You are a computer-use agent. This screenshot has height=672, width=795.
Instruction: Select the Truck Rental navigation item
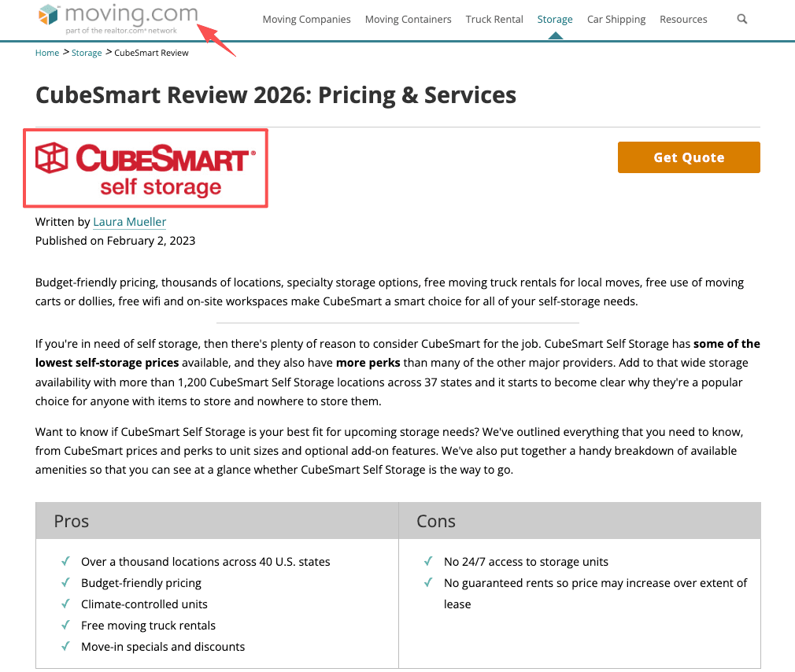tap(494, 19)
